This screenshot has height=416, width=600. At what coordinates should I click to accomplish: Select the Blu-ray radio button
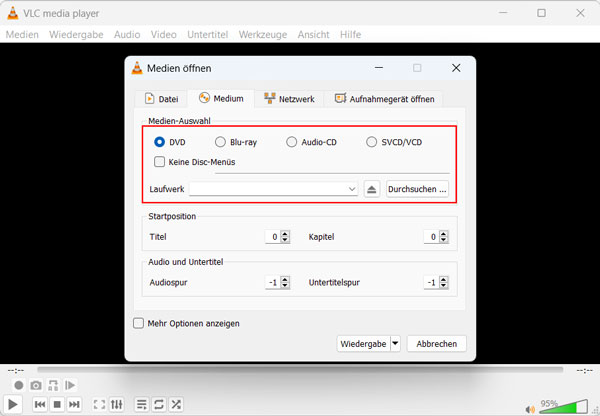tap(220, 142)
